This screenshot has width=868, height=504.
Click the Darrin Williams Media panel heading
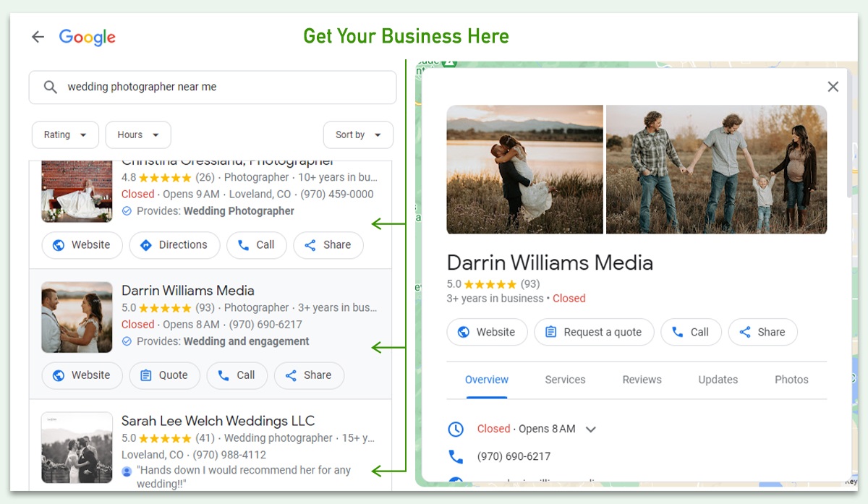pos(550,262)
